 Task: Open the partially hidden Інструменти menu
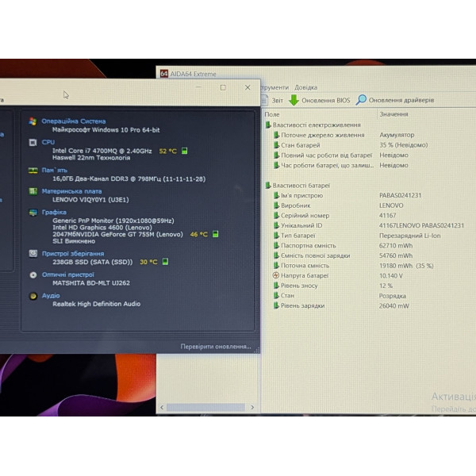click(274, 87)
